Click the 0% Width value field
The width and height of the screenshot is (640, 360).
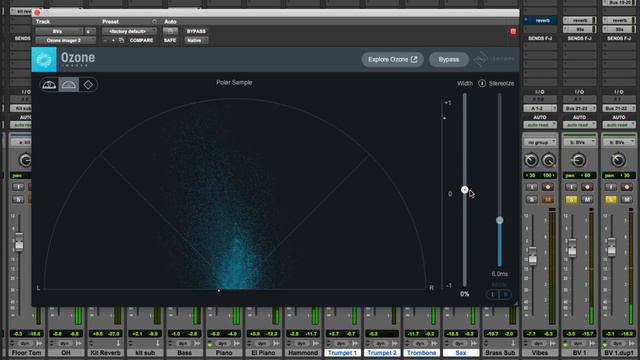(x=464, y=294)
